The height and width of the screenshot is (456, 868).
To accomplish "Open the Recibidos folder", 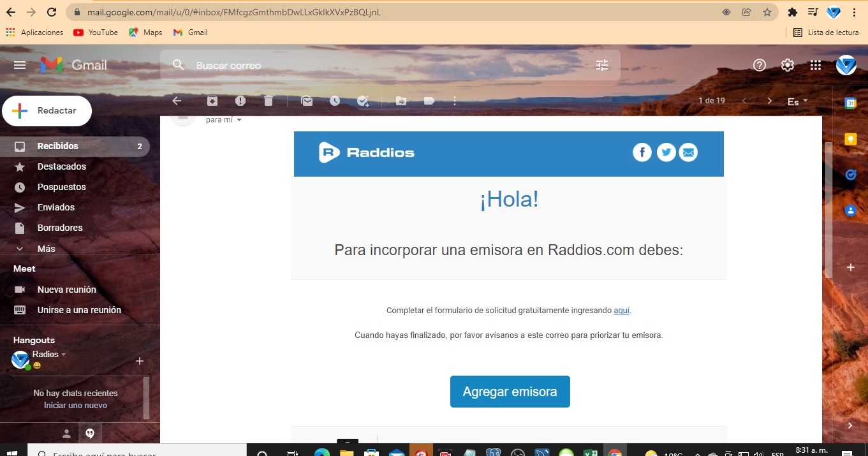I will coord(58,146).
